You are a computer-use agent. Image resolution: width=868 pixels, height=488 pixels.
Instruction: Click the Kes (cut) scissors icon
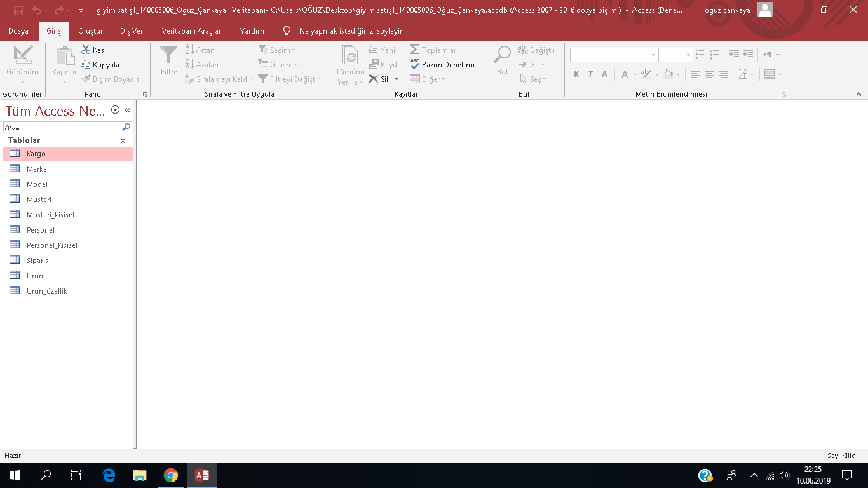pos(86,50)
